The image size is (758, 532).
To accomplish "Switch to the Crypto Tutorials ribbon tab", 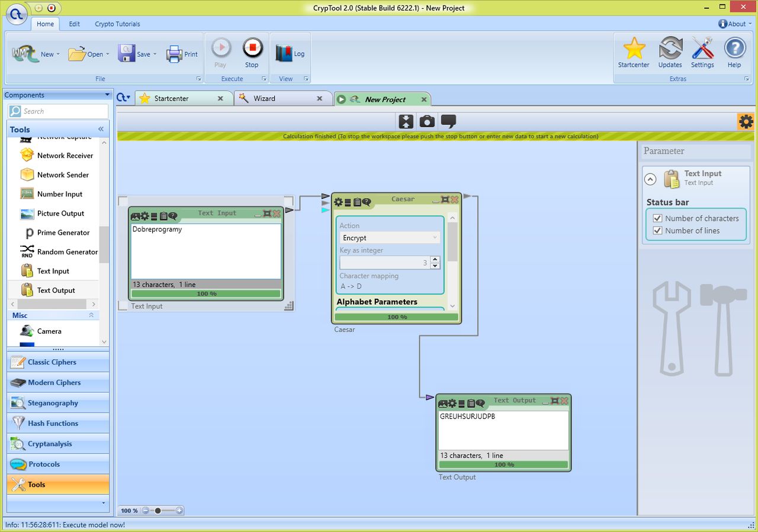I will 117,24.
